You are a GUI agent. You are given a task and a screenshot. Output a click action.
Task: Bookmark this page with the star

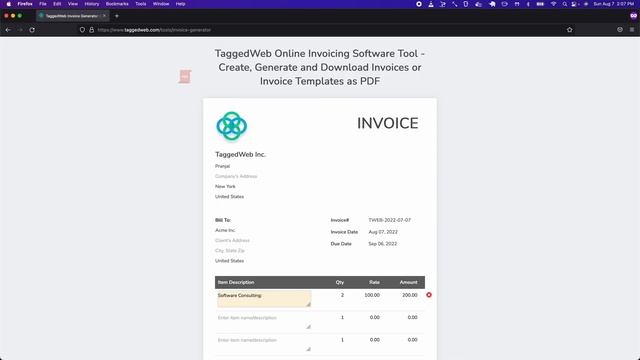coord(569,30)
